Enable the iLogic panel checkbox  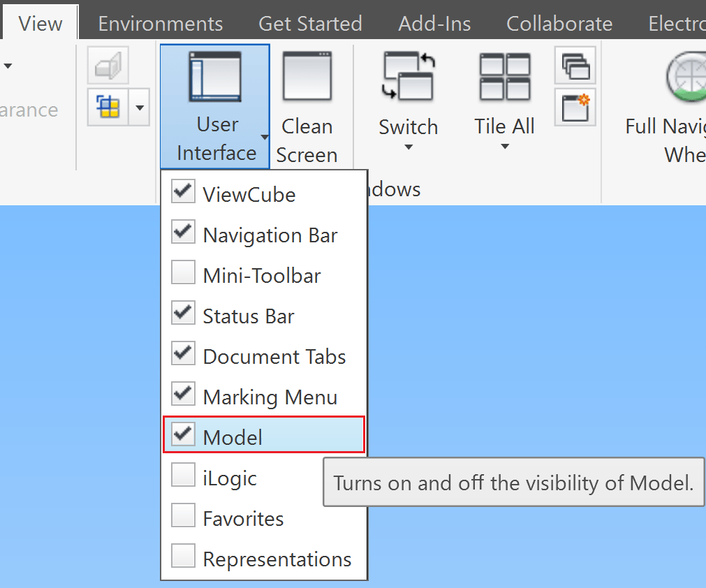click(183, 475)
